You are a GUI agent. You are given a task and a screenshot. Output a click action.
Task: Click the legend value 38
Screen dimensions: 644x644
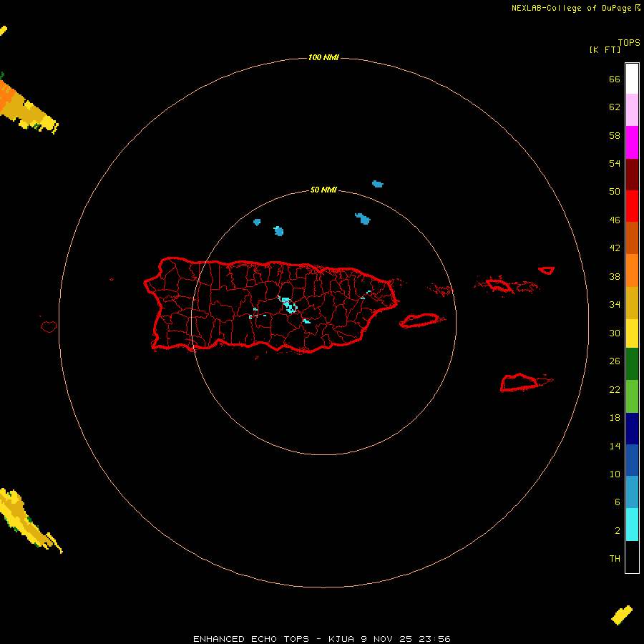point(615,276)
